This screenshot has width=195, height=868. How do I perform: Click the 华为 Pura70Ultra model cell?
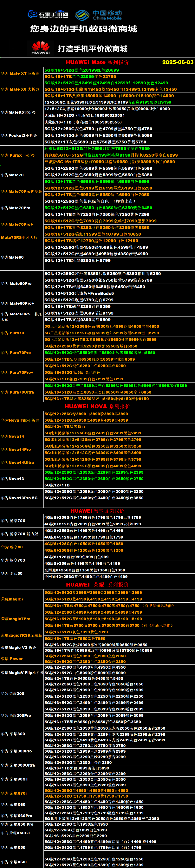(x=22, y=392)
